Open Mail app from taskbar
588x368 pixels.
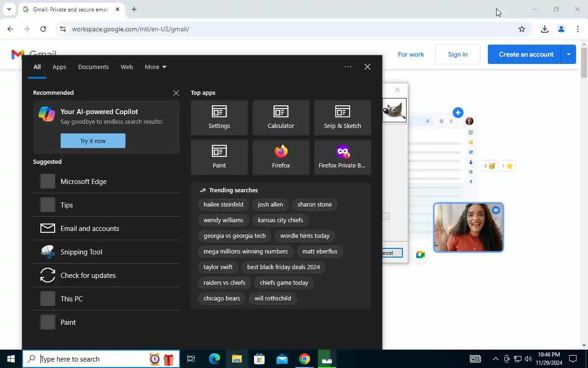click(282, 359)
